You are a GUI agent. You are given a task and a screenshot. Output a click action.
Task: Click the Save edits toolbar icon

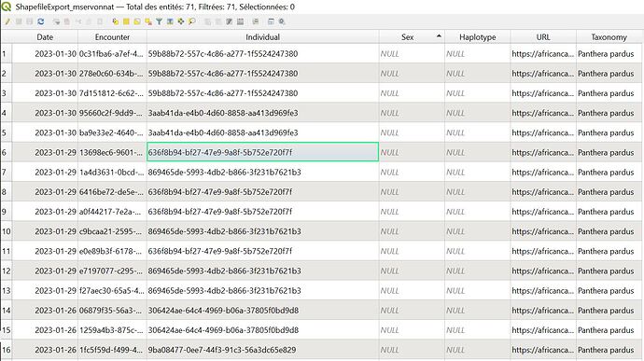(x=30, y=21)
